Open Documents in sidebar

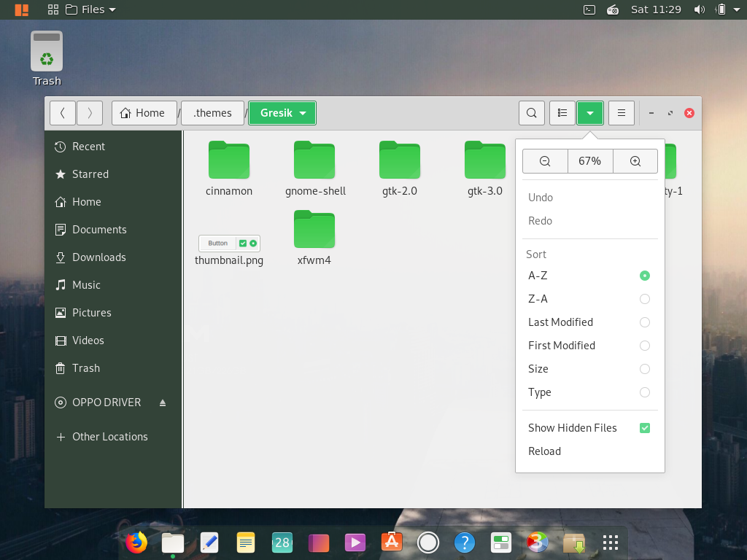click(113, 230)
